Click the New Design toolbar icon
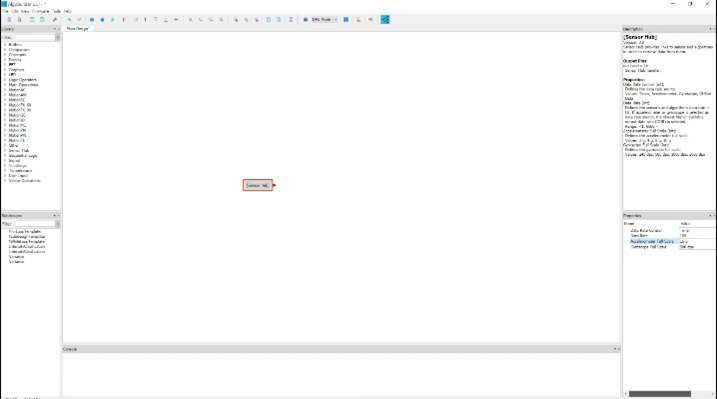Screen dimensions: 717x399 pyautogui.click(x=9, y=20)
